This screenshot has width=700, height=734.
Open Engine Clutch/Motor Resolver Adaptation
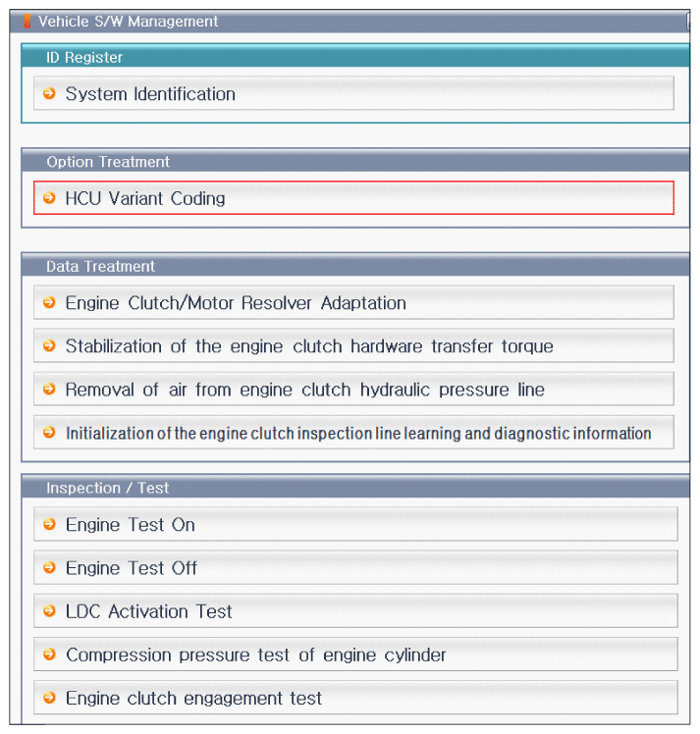[x=354, y=302]
